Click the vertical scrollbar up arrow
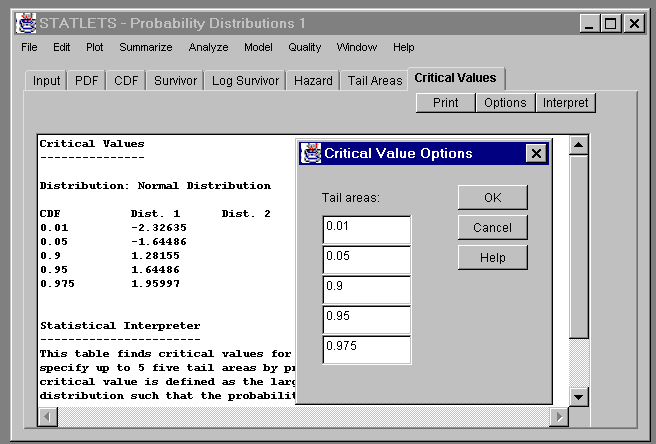 click(579, 145)
